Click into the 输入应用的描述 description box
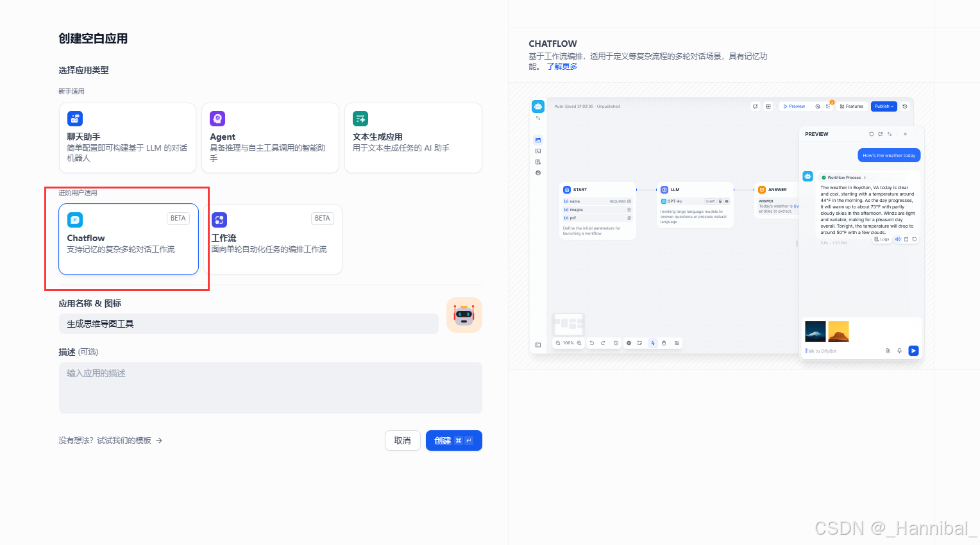This screenshot has height=545, width=980. point(271,388)
